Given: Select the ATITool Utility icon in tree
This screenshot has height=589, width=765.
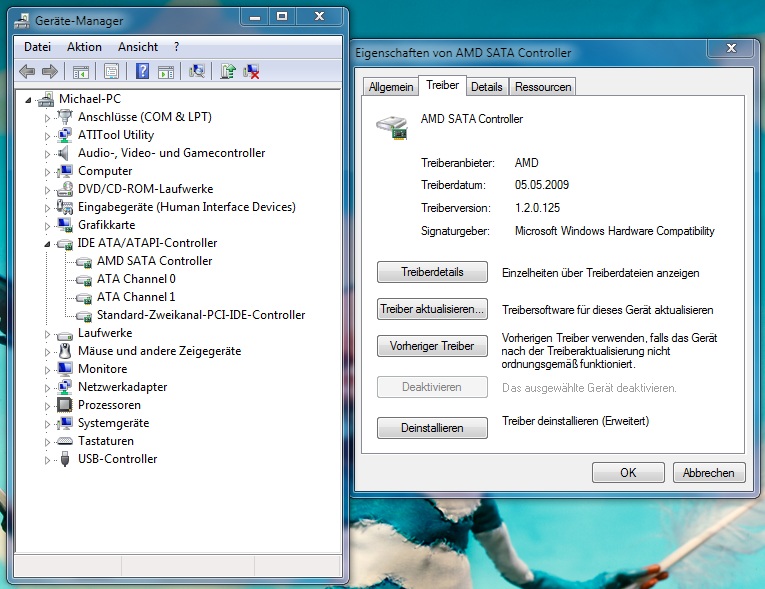Looking at the screenshot, I should pos(65,135).
